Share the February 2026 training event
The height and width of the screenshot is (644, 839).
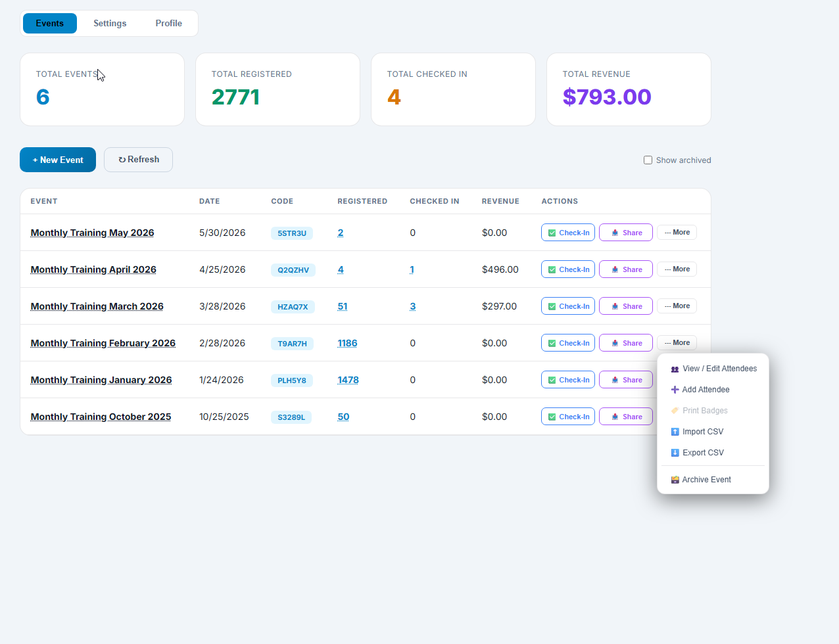[626, 343]
